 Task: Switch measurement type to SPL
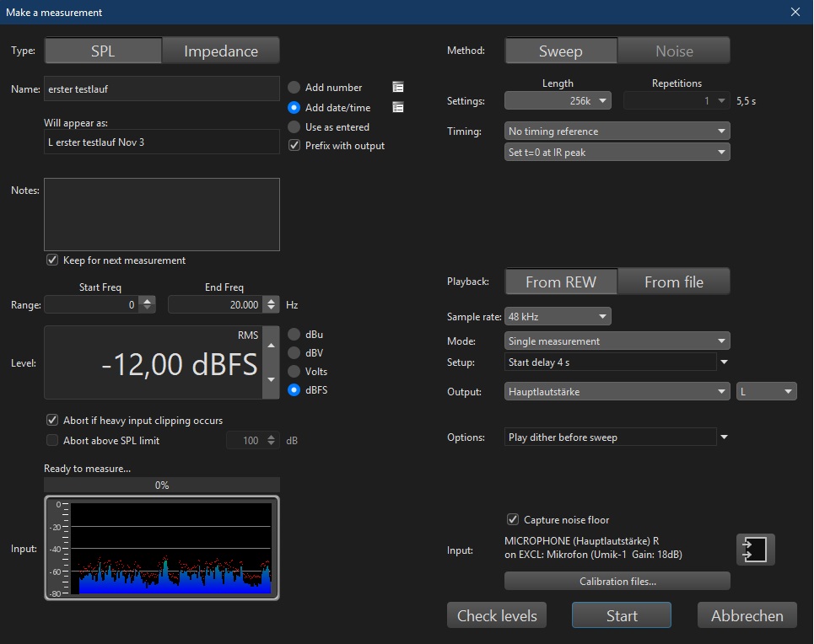103,51
